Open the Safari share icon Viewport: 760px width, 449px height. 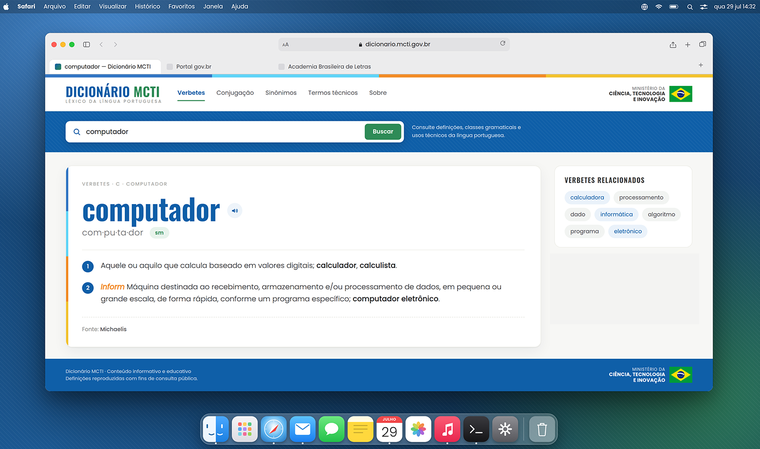coord(673,45)
